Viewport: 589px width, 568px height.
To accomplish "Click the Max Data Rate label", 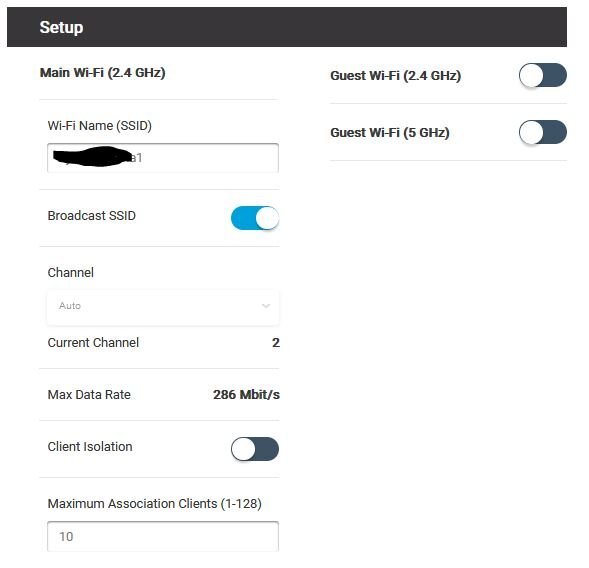I will pos(89,395).
